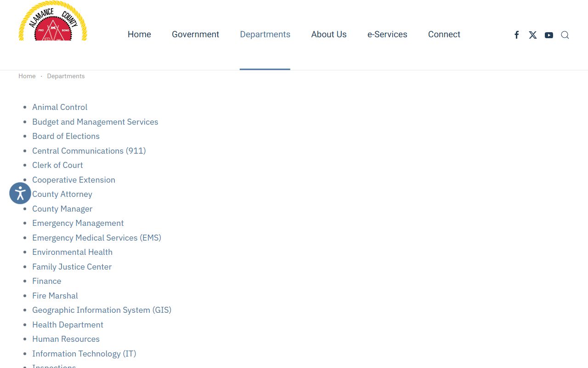Click the Home breadcrumb link
This screenshot has width=588, height=368.
point(27,76)
